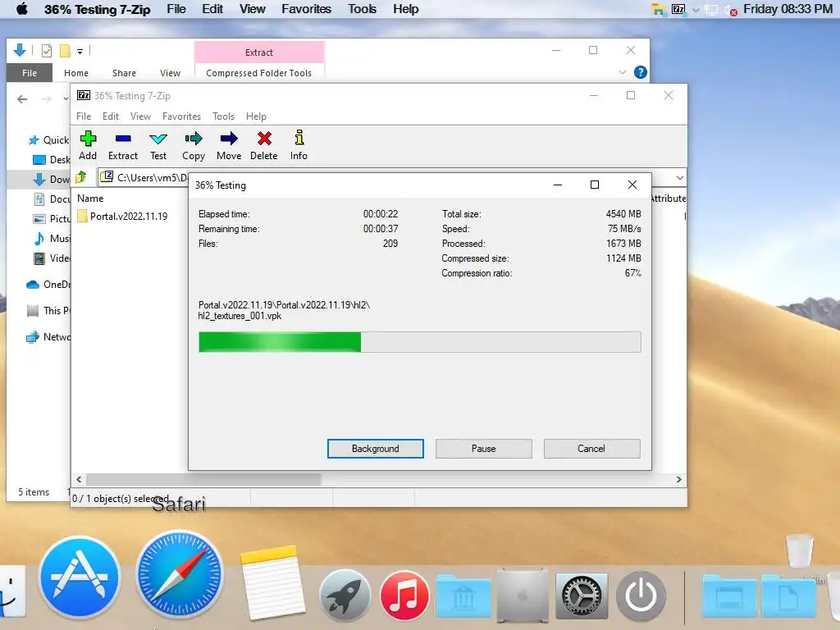The image size is (840, 630).
Task: Switch to the Share tab in Explorer
Action: (124, 73)
